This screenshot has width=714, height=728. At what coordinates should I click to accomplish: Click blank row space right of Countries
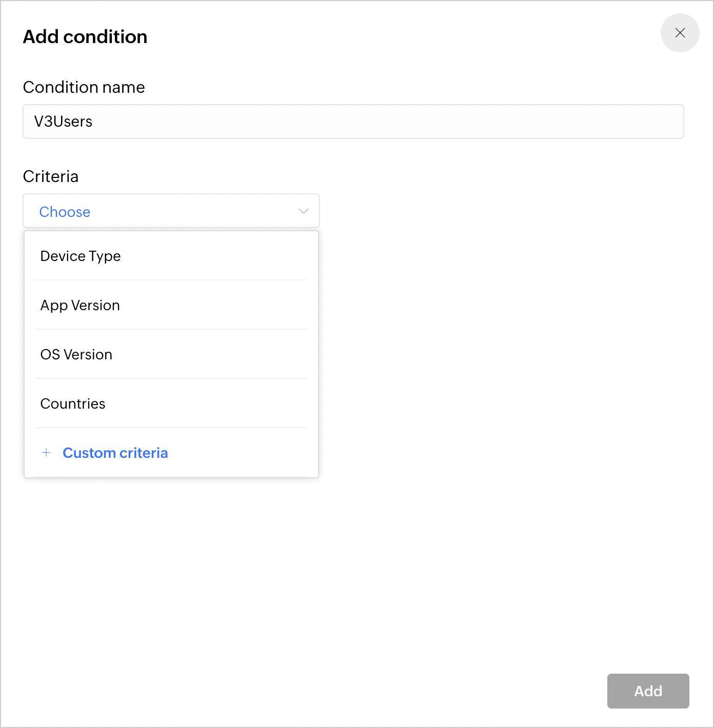215,403
